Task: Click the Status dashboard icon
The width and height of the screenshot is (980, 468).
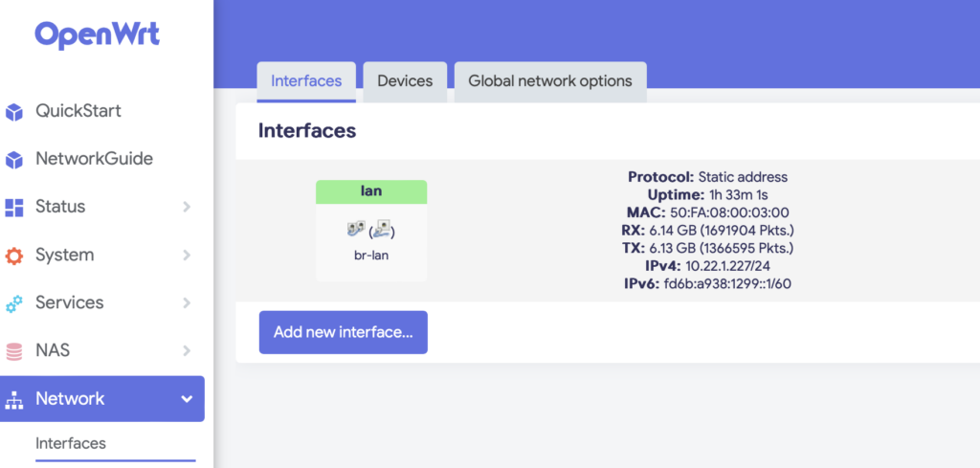Action: click(x=13, y=208)
